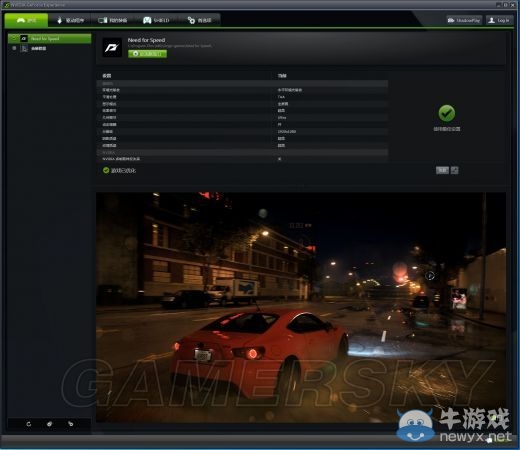This screenshot has height=450, width=520.
Task: Open the Games tab with controller icon
Action: click(26, 20)
